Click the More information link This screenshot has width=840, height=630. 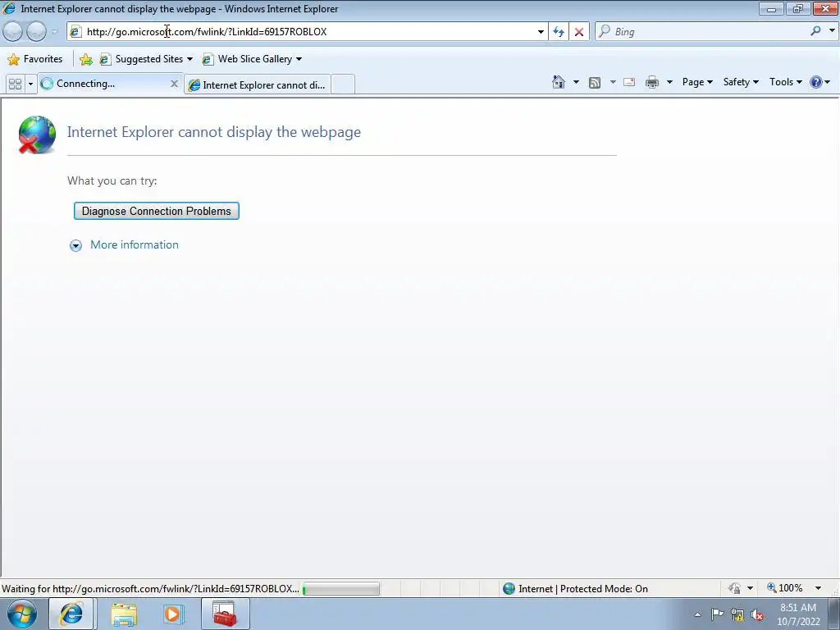(x=135, y=244)
